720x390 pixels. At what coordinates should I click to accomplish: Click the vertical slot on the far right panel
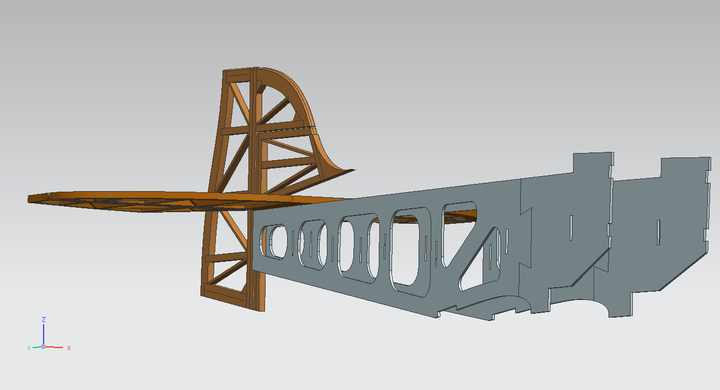point(658,232)
